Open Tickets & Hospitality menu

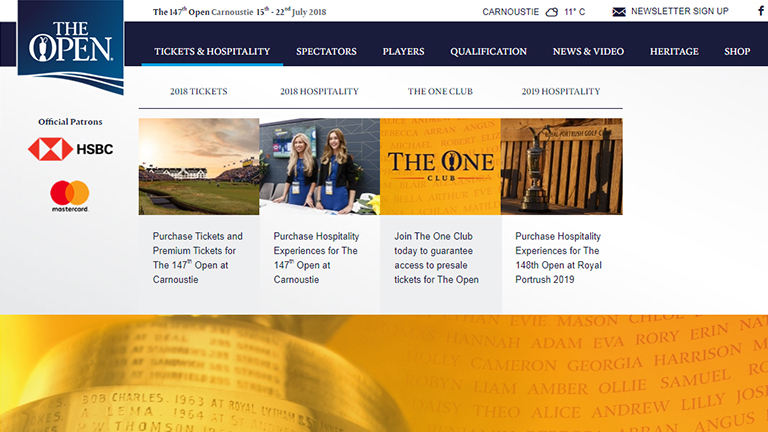212,51
